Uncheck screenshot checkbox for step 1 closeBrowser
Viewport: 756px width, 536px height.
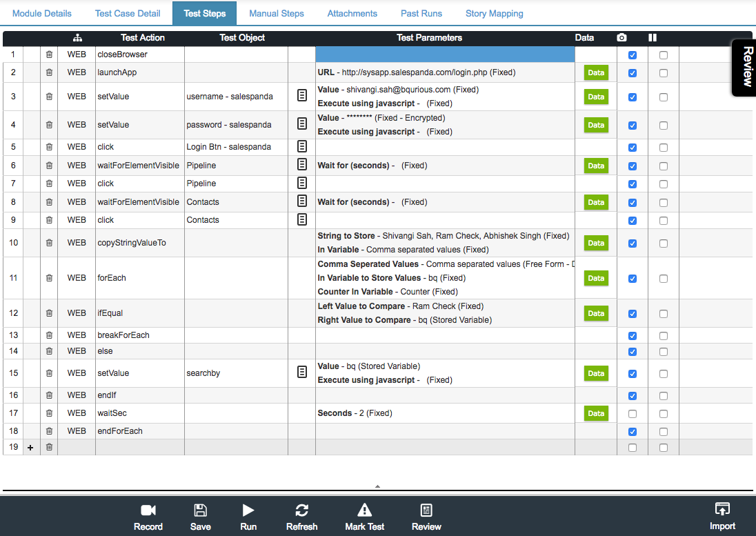(x=633, y=55)
